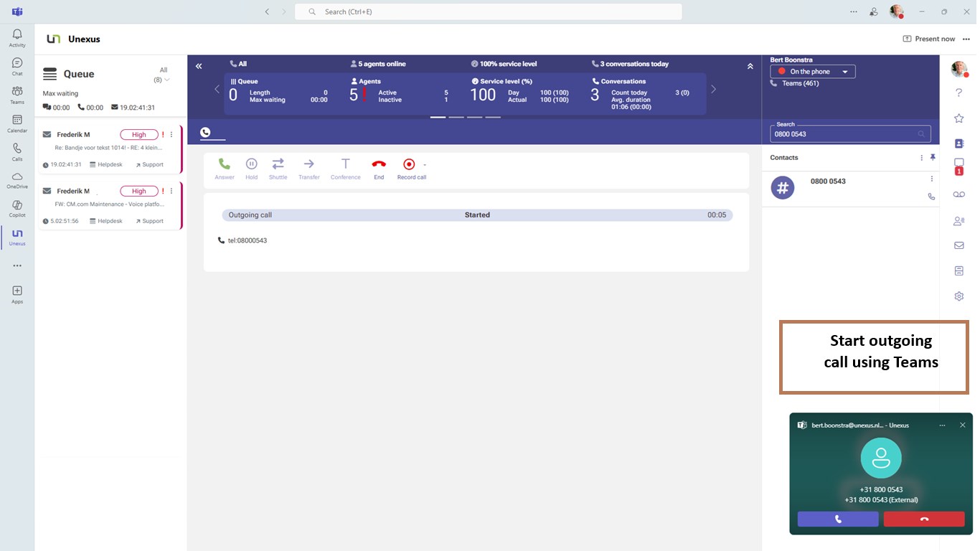Screen dimensions: 980x551
Task: Open the Bandje voor tekst queue item
Action: pyautogui.click(x=109, y=149)
